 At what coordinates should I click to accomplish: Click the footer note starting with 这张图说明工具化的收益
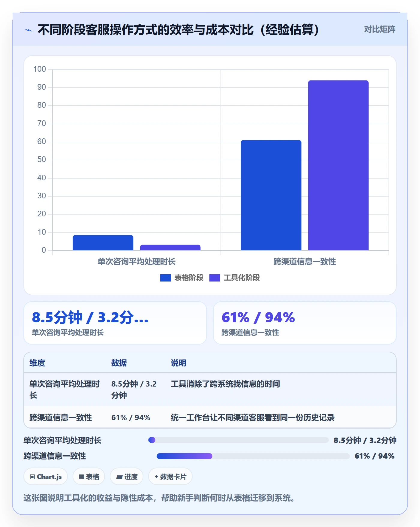click(x=159, y=498)
